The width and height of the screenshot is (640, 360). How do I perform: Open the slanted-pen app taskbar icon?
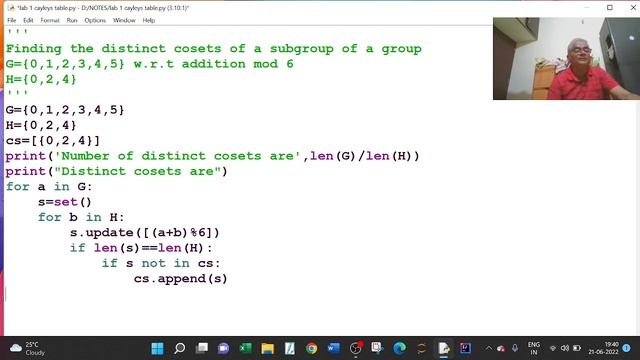(x=289, y=348)
